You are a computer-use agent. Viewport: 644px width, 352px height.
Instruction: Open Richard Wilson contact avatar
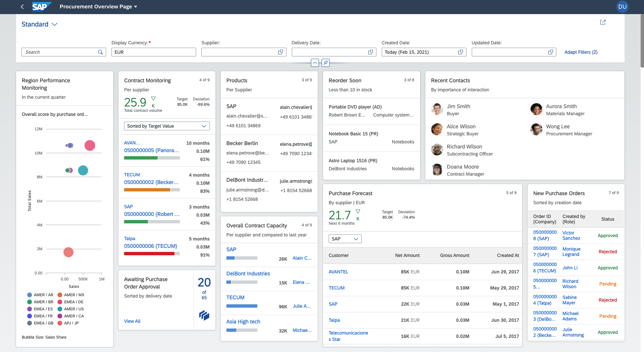click(x=437, y=149)
